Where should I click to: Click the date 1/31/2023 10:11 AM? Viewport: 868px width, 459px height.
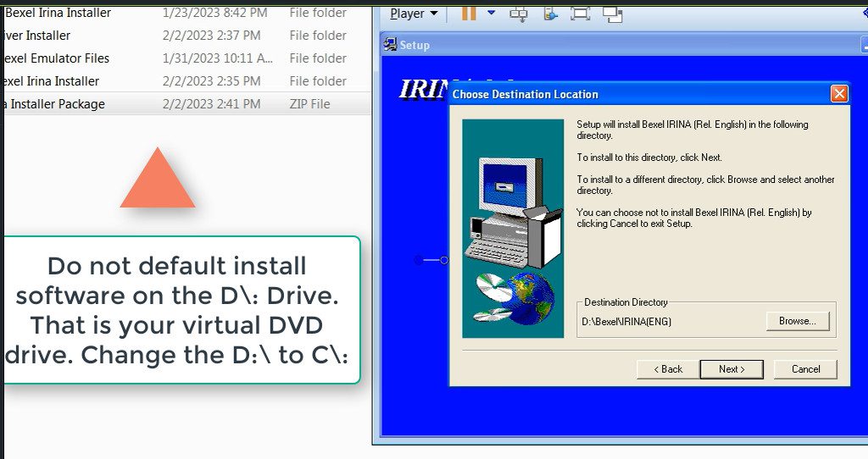(218, 58)
